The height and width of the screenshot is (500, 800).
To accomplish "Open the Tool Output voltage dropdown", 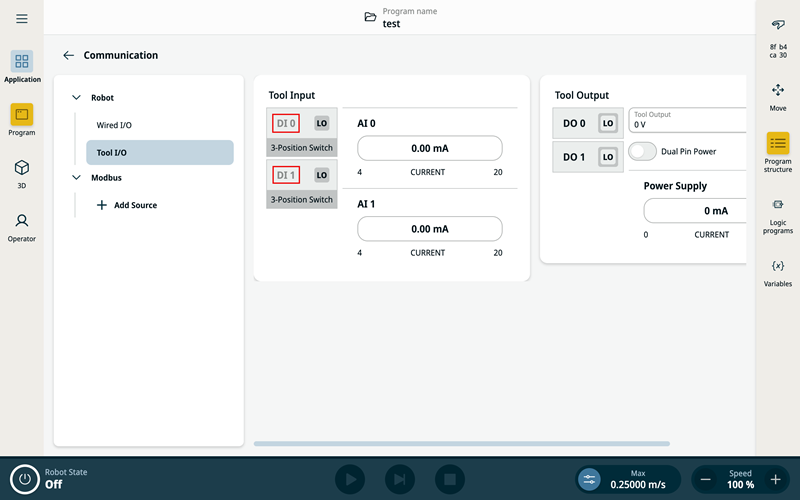I will [x=688, y=120].
